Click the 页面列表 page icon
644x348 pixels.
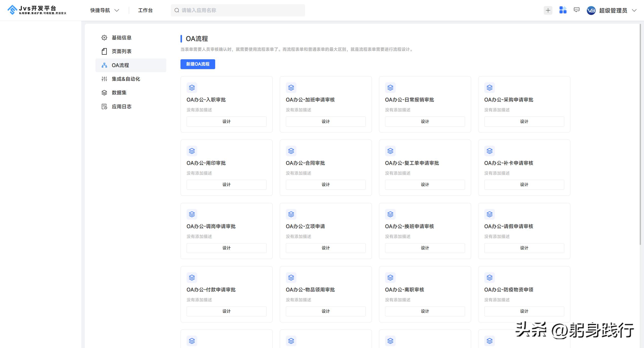pos(104,51)
